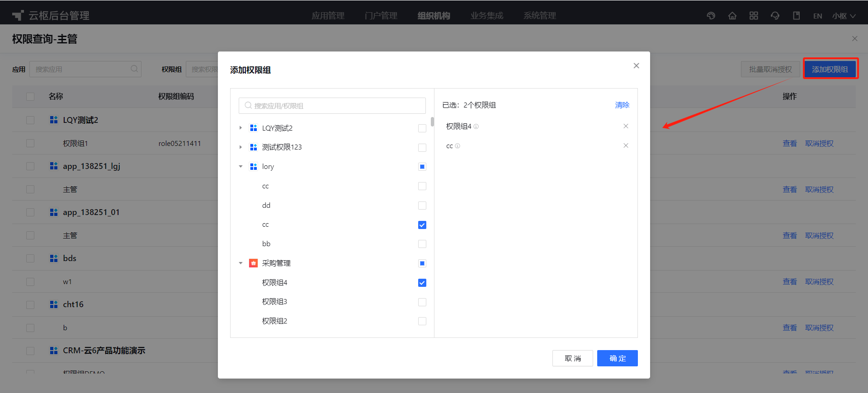Focus the 搜索应用 input in background
This screenshot has width=868, height=393.
pos(85,69)
